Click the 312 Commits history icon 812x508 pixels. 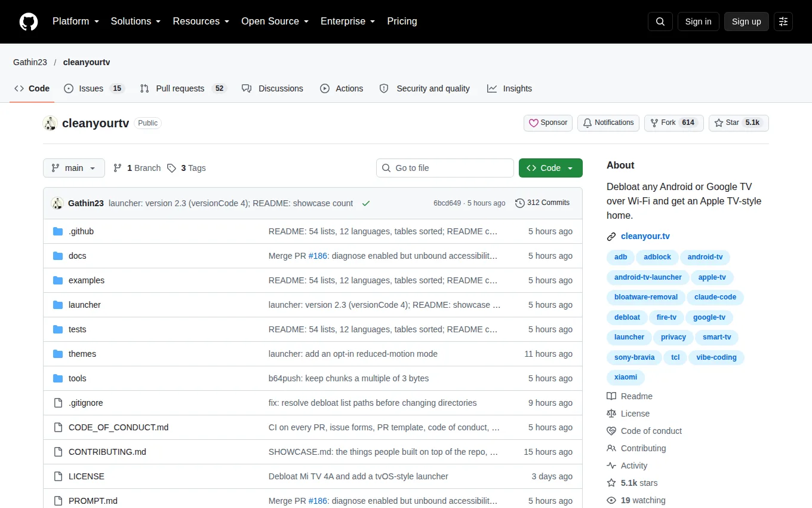coord(520,203)
